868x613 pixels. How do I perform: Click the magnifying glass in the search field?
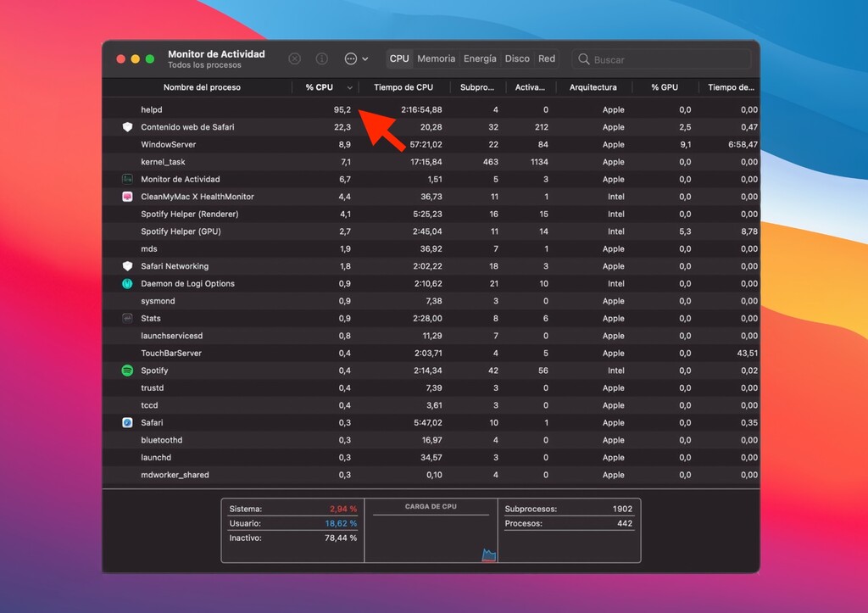(x=584, y=59)
